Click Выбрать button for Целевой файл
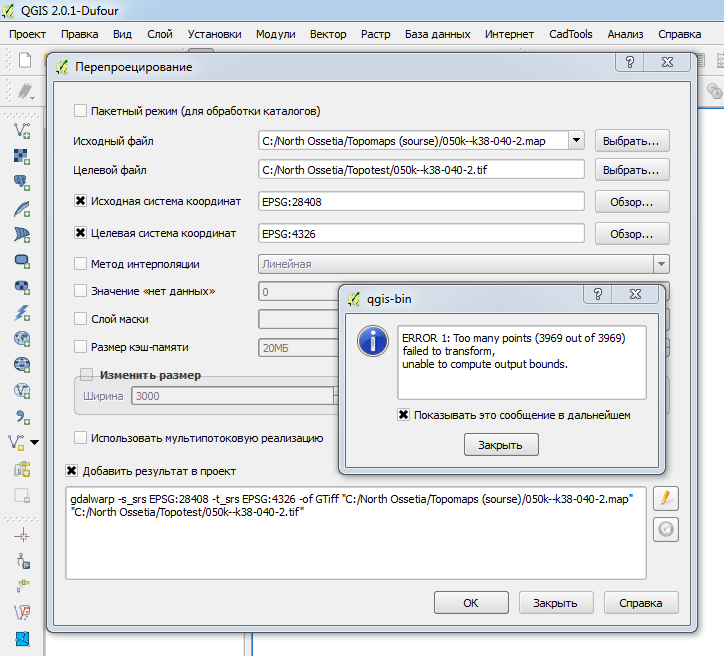Screen dimensions: 724x656 click(x=632, y=170)
